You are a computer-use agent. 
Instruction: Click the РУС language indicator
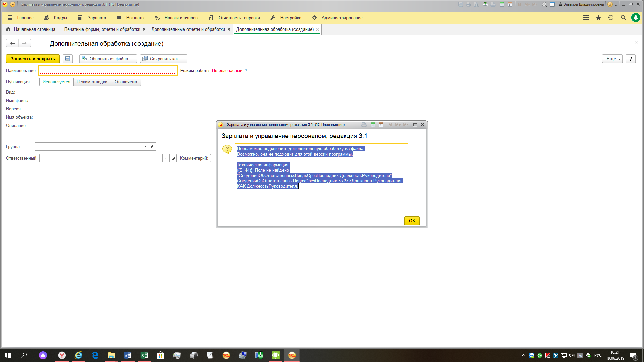click(x=598, y=355)
